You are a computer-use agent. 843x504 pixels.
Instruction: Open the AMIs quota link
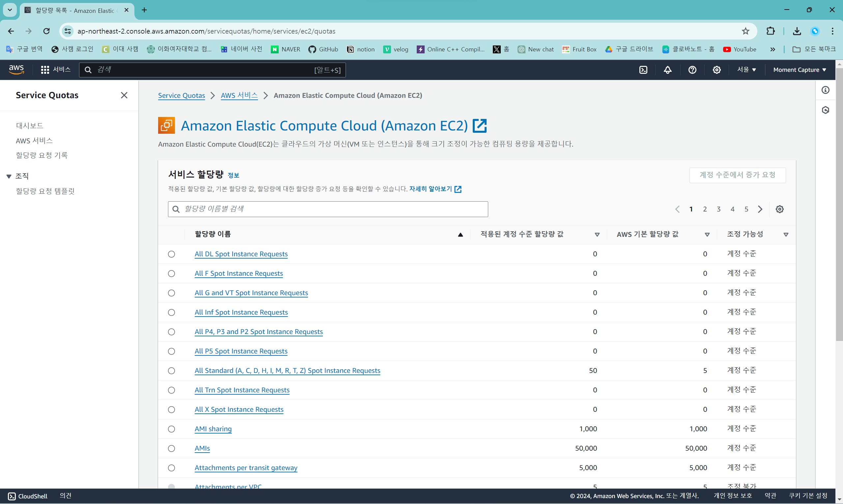click(x=202, y=448)
